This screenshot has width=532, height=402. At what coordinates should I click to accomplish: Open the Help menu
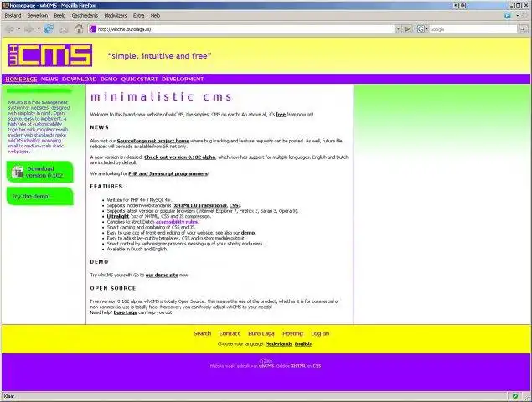[155, 16]
